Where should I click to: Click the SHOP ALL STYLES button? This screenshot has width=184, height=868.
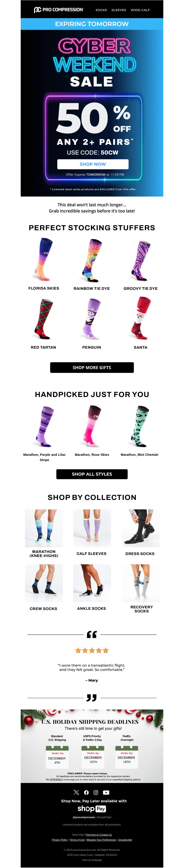(92, 474)
